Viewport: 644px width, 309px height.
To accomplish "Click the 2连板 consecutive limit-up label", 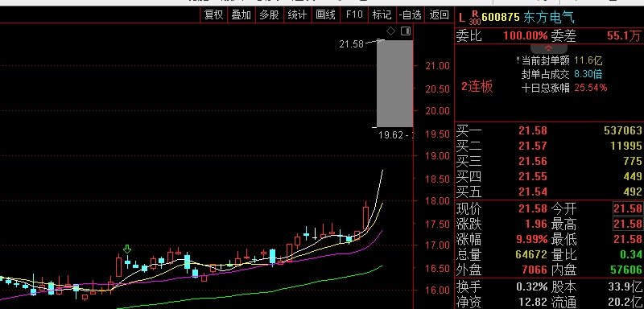I will [477, 87].
